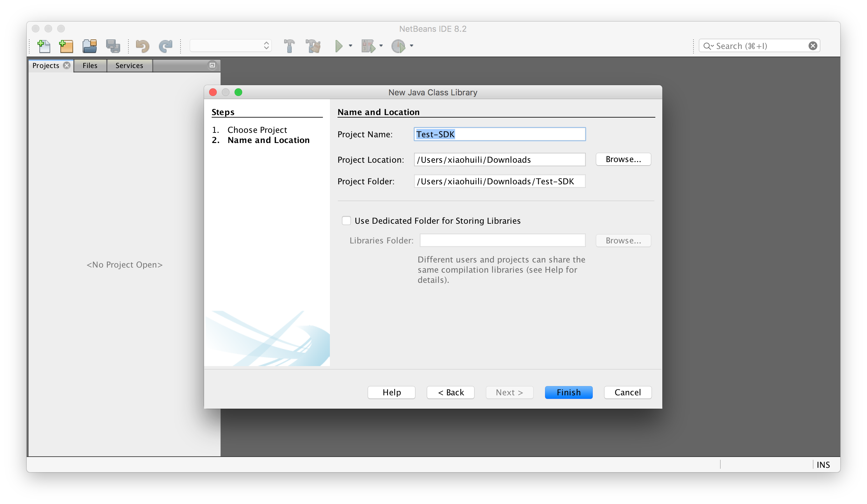Open the project configuration combo box
Viewport: 867px width, 504px height.
(x=230, y=45)
